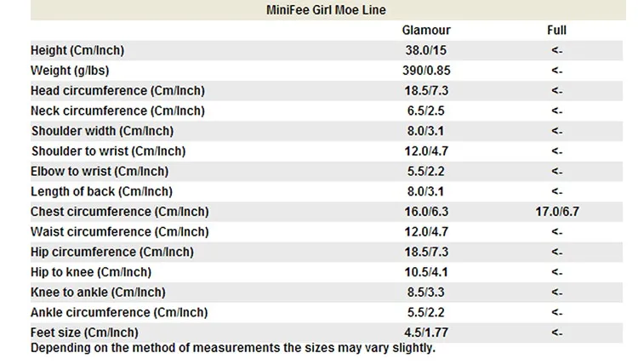Click Knee to ankle value 8.5/3.3
The width and height of the screenshot is (638, 364).
(x=426, y=293)
